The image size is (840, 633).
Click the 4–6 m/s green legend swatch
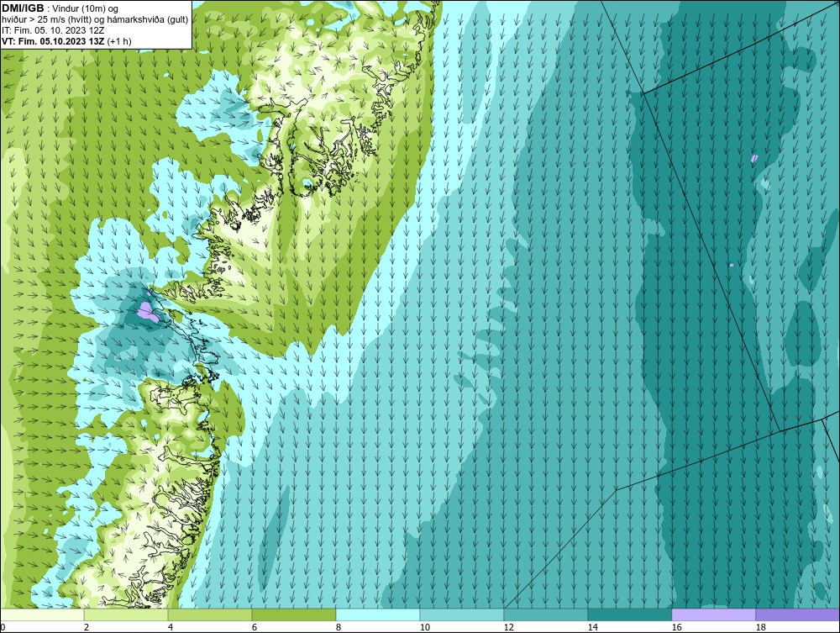coord(210,615)
